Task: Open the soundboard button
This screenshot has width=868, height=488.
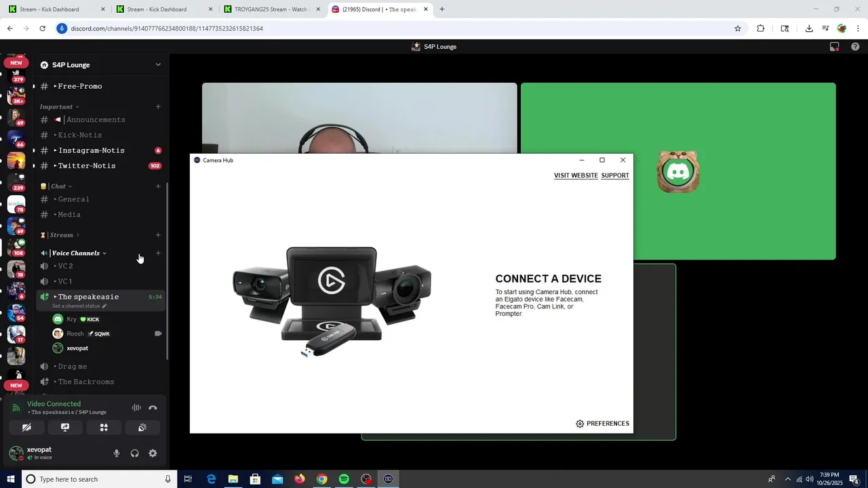Action: 142,428
